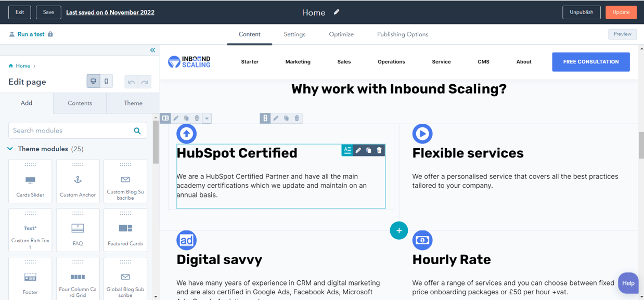This screenshot has width=644, height=300.
Task: Open the Help button
Action: 628,283
